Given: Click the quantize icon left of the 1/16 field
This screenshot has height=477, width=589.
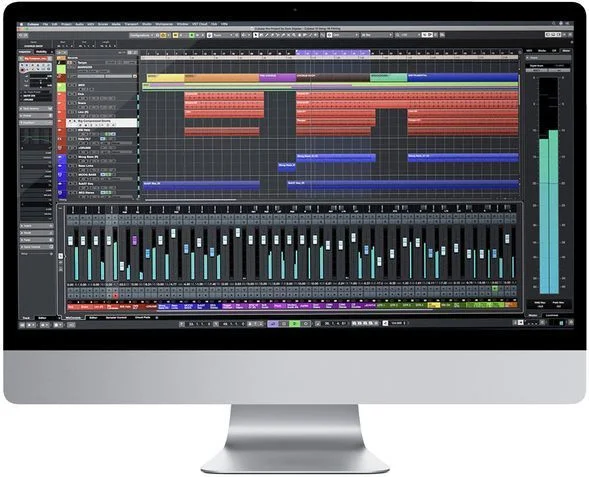Looking at the screenshot, I should pyautogui.click(x=397, y=35).
